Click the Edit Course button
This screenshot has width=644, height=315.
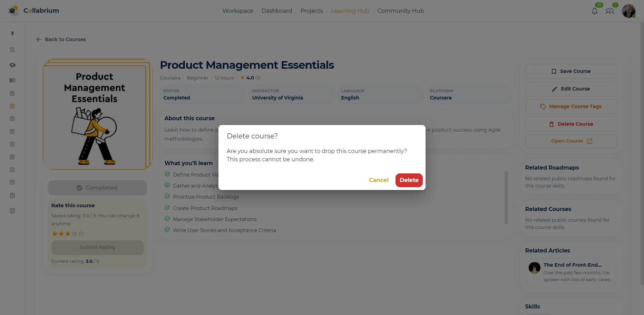click(571, 89)
